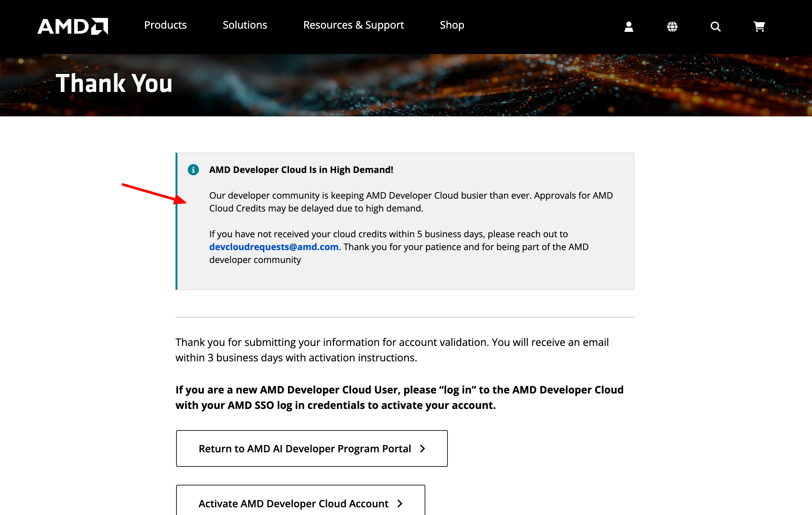Viewport: 812px width, 515px height.
Task: Click Activate AMD Developer Cloud Account button
Action: click(x=301, y=500)
